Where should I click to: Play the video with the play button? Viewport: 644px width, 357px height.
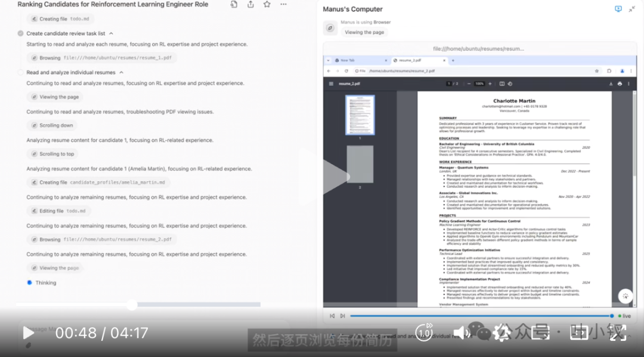[x=28, y=333]
